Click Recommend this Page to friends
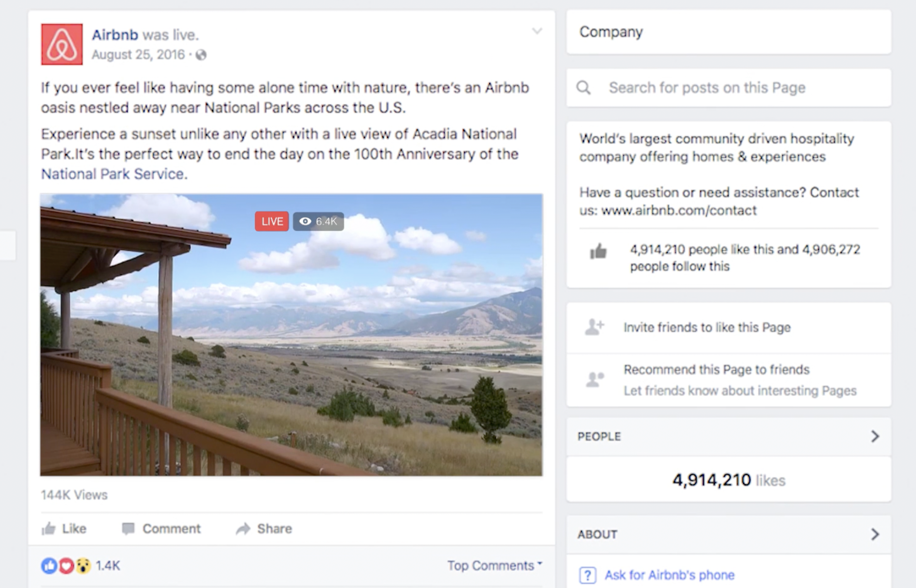This screenshot has width=916, height=588. pos(716,369)
